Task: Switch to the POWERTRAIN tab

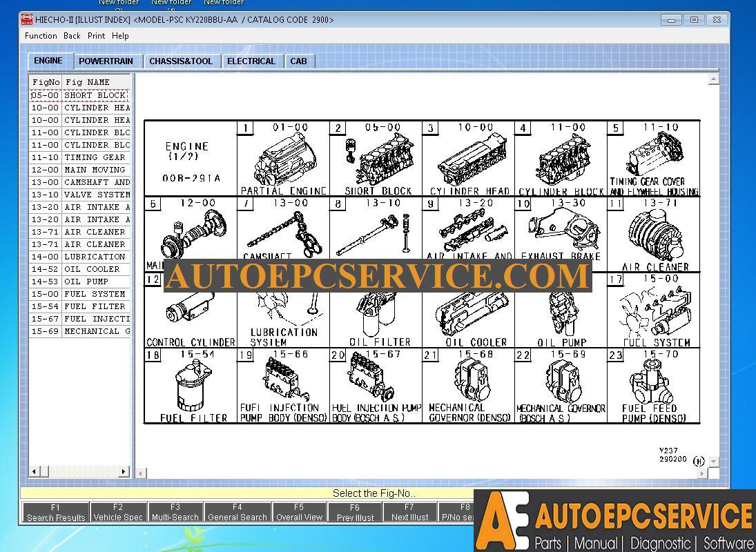Action: coord(106,61)
